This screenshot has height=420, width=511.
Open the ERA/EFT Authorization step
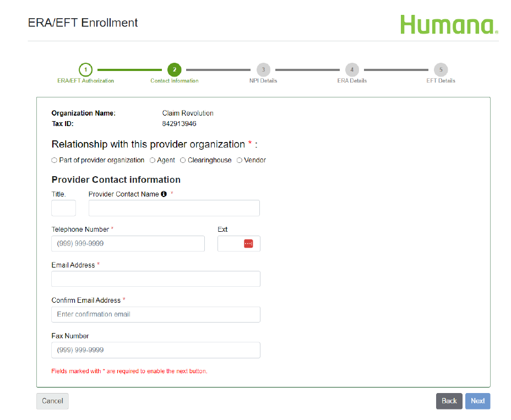click(85, 80)
